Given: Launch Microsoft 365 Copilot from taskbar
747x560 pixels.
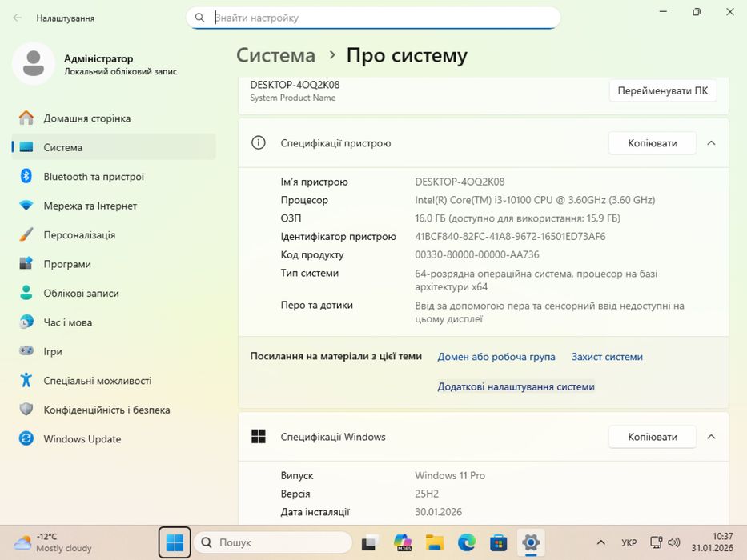Looking at the screenshot, I should 403,542.
